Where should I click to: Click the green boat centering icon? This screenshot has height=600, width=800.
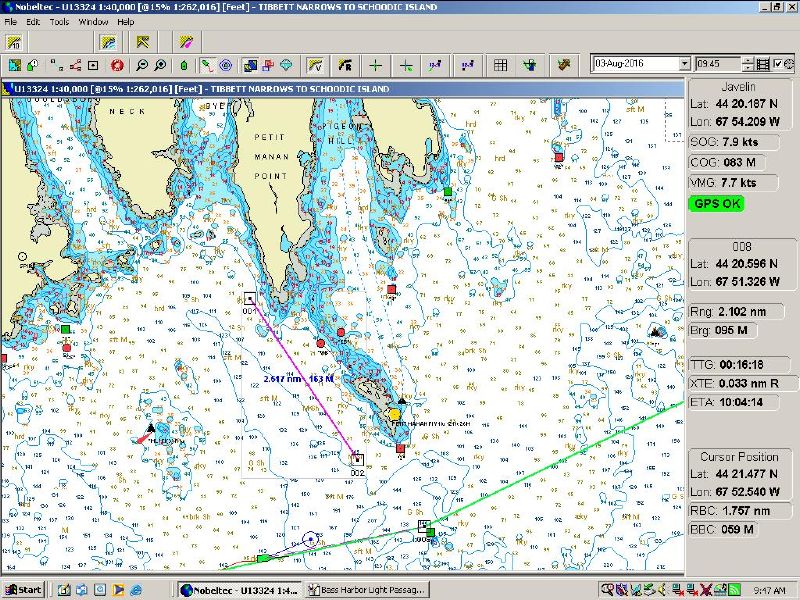pos(184,65)
